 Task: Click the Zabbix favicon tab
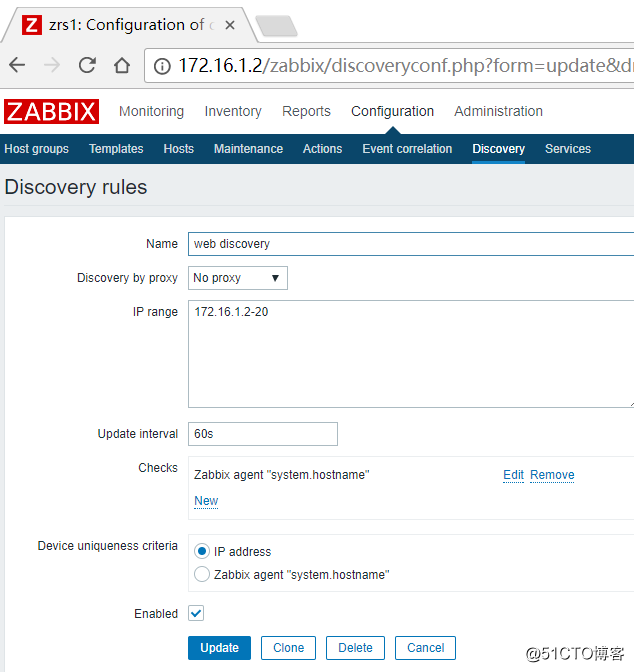coord(32,25)
